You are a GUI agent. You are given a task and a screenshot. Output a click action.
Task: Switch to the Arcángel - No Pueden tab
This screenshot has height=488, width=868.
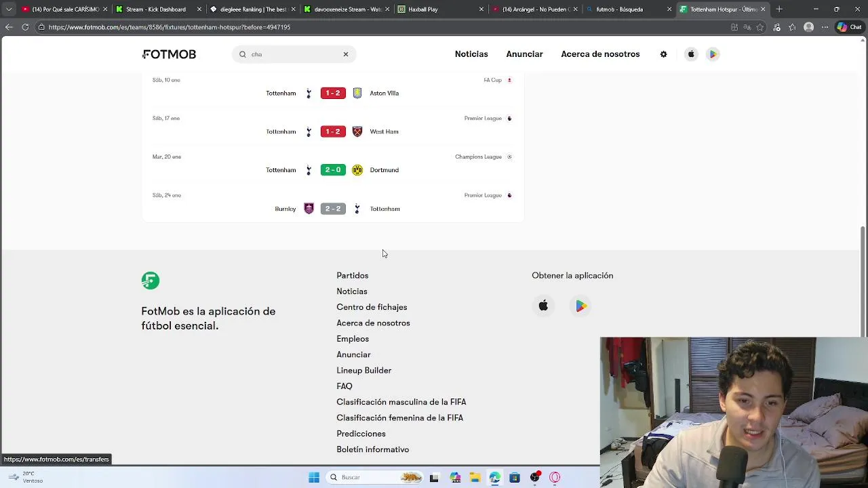click(x=536, y=9)
